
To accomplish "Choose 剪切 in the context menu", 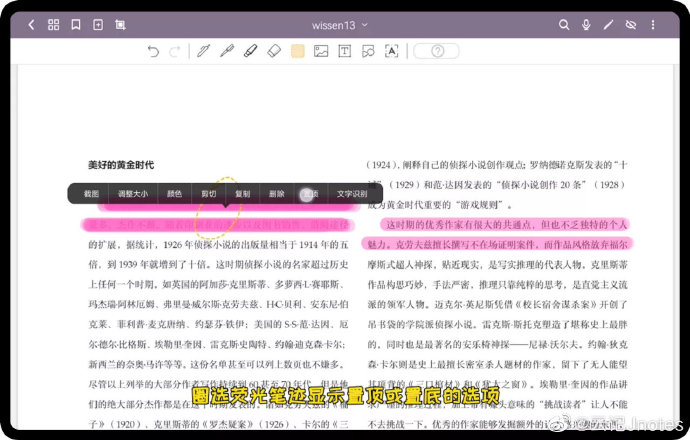I will (x=209, y=194).
